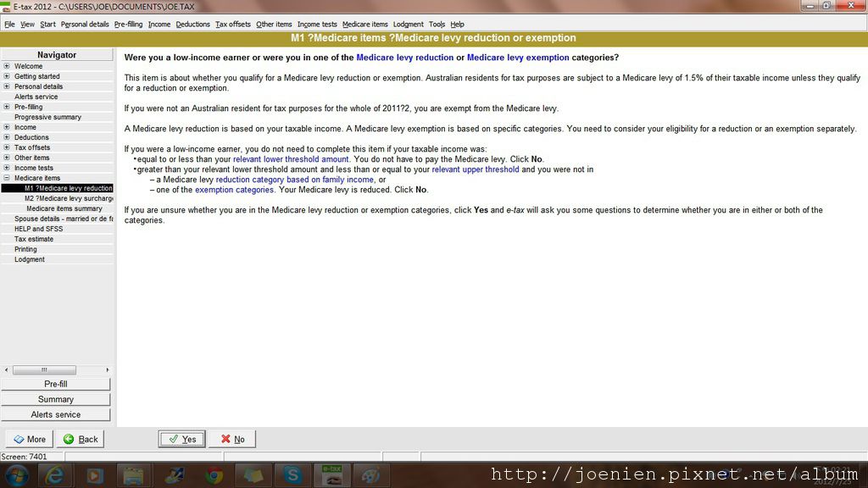Open the exemption categories link

[234, 190]
